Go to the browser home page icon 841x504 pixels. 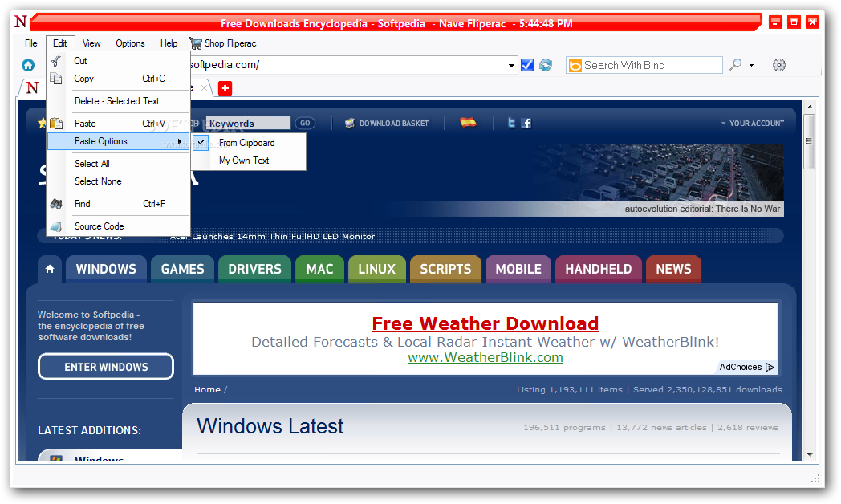28,66
